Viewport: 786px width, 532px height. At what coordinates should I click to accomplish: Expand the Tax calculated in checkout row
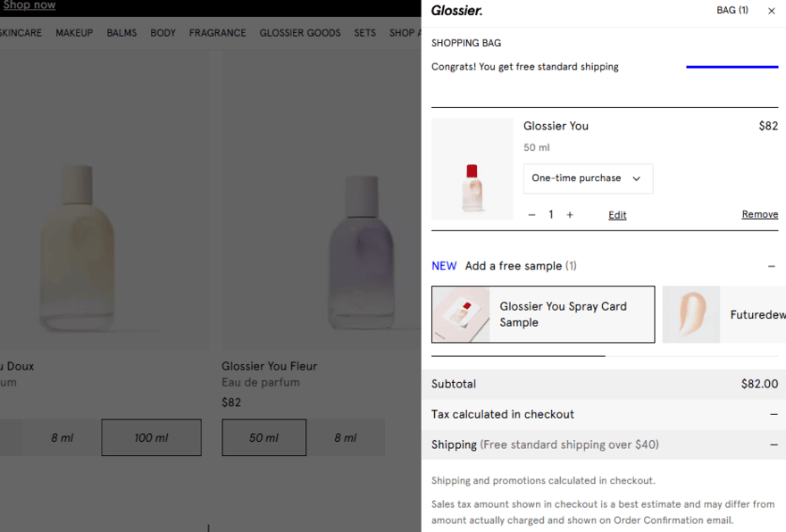click(x=772, y=414)
